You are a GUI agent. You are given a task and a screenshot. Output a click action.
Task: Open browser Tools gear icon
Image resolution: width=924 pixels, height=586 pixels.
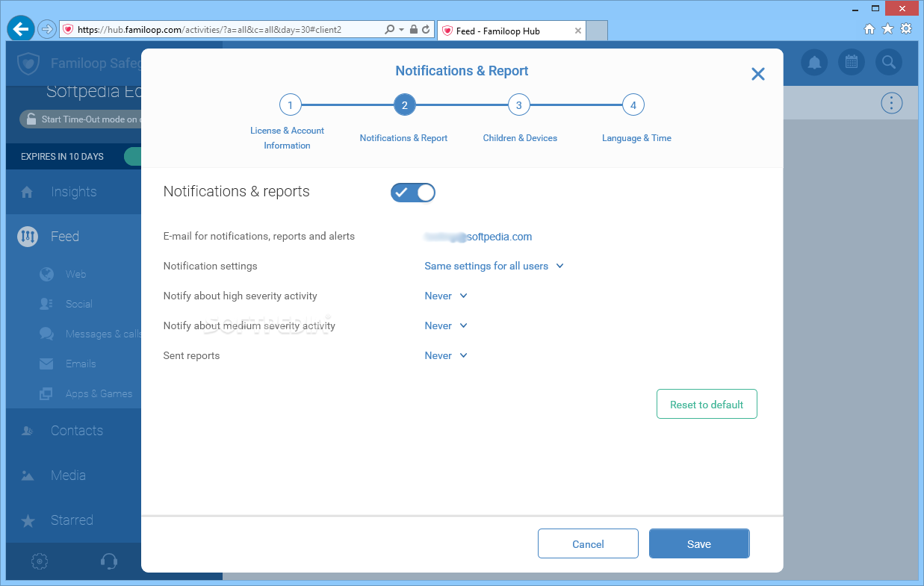[906, 29]
